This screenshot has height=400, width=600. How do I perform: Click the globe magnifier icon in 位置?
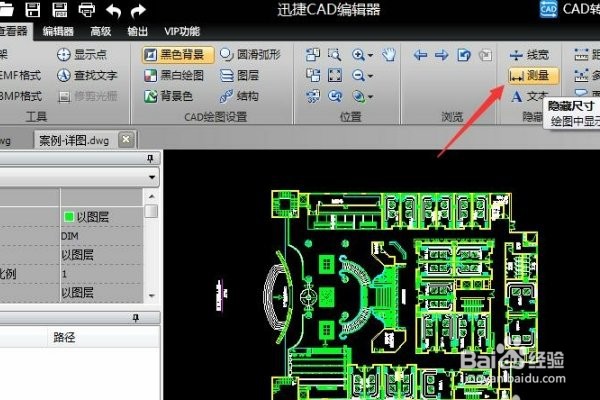point(358,96)
